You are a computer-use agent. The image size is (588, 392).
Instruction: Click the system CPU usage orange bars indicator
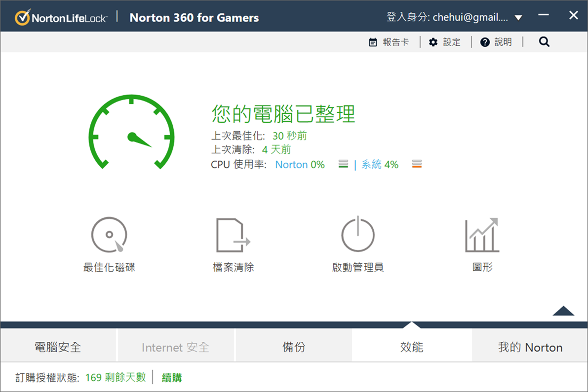pyautogui.click(x=417, y=164)
